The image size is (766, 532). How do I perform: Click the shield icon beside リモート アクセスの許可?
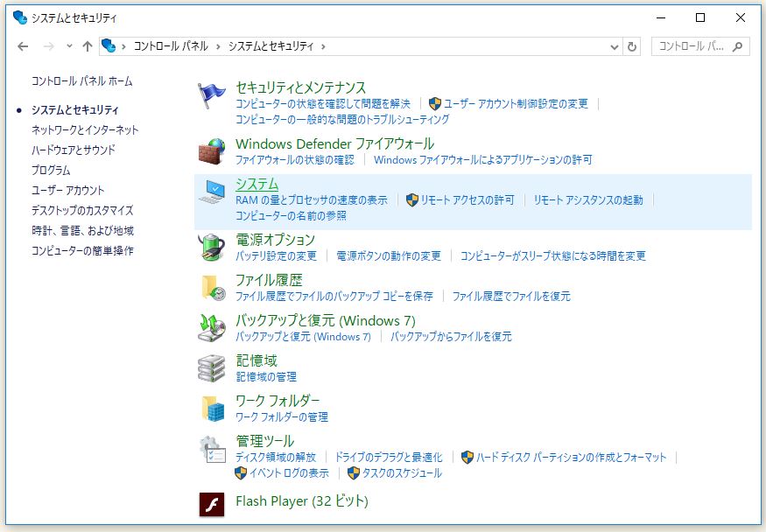[x=412, y=199]
